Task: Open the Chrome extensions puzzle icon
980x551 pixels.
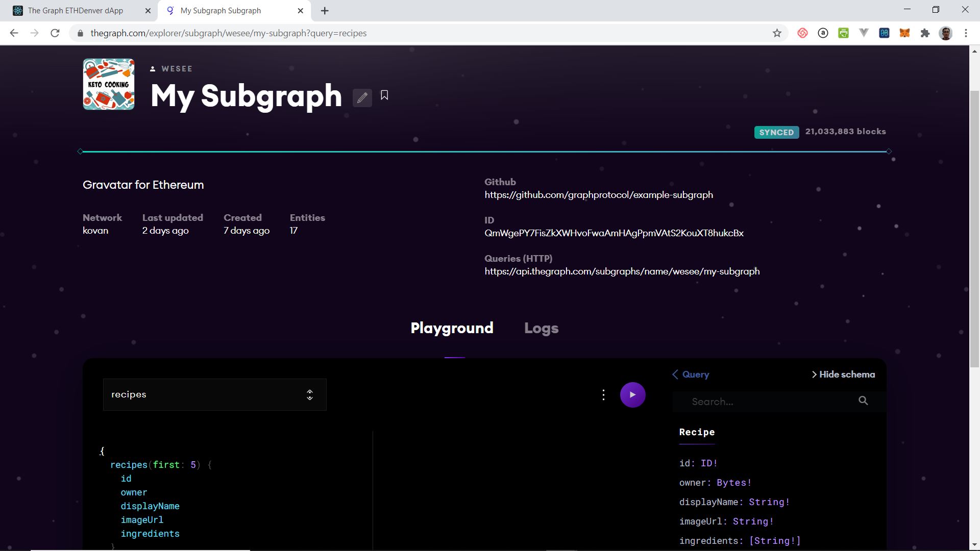Action: click(x=924, y=33)
